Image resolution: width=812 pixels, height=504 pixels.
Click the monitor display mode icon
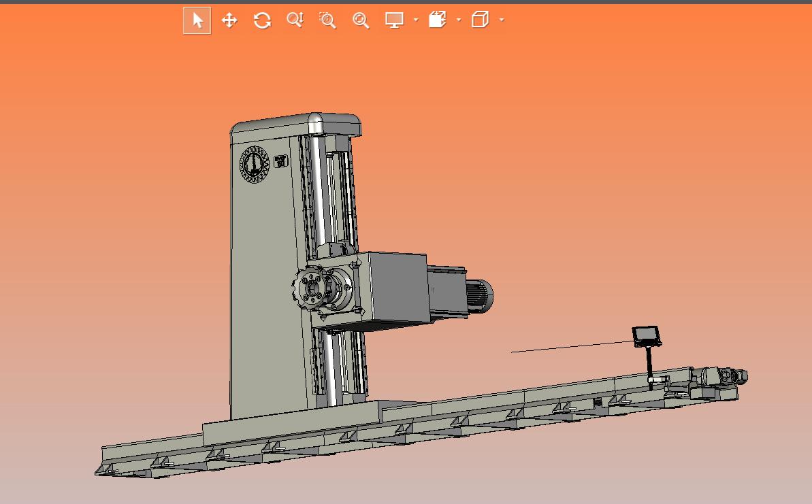[x=394, y=20]
